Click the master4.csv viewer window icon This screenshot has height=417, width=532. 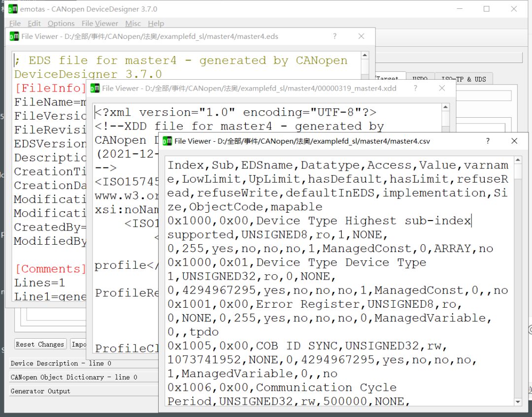[167, 141]
